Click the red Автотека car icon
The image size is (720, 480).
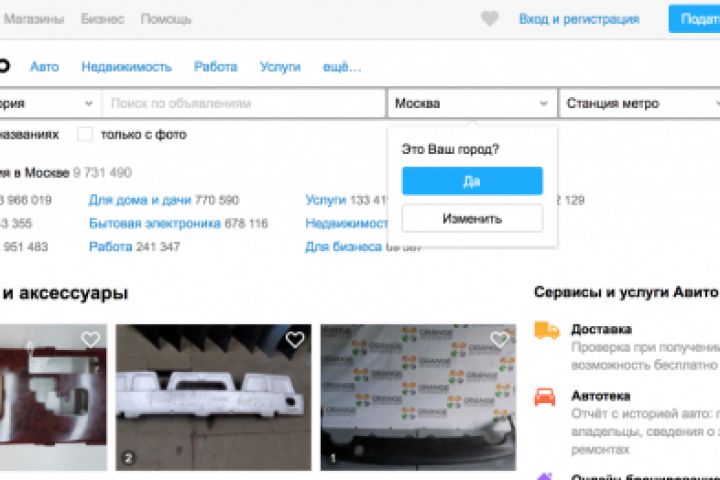545,397
